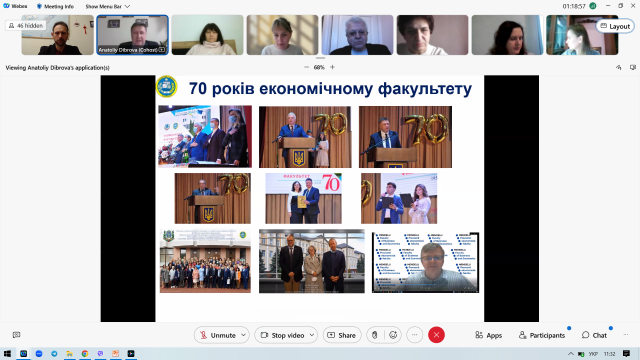This screenshot has width=640, height=360.
Task: Open the reactions emoji icon
Action: pos(393,335)
